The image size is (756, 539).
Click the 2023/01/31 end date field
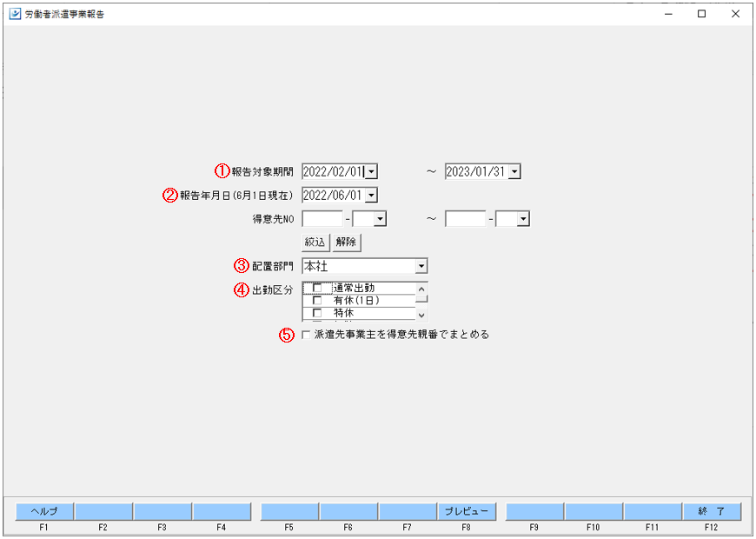476,172
